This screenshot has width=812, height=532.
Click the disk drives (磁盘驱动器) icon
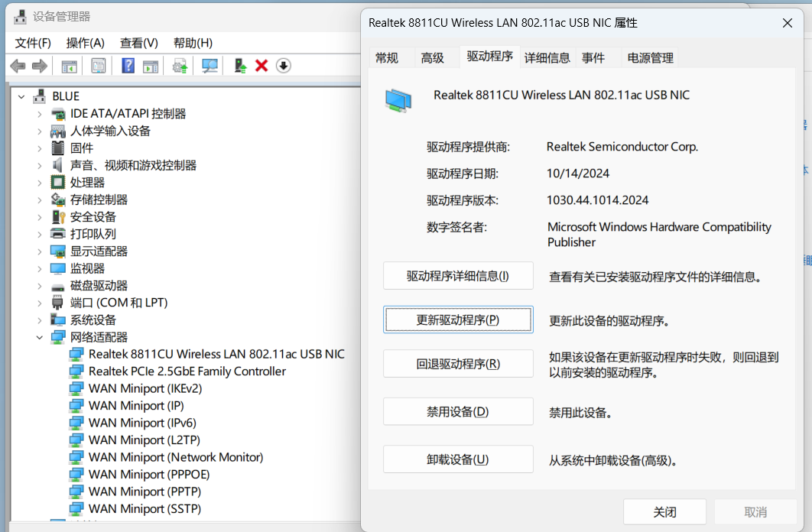[58, 287]
